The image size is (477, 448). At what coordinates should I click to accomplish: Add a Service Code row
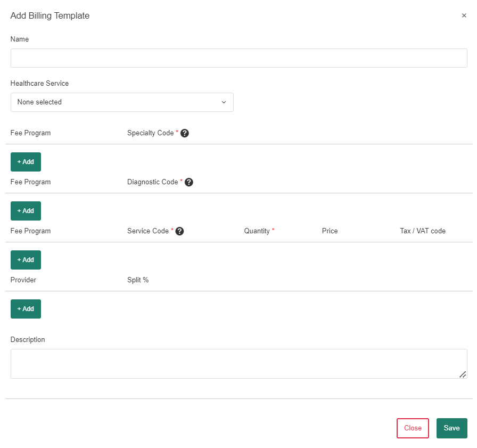tap(26, 260)
